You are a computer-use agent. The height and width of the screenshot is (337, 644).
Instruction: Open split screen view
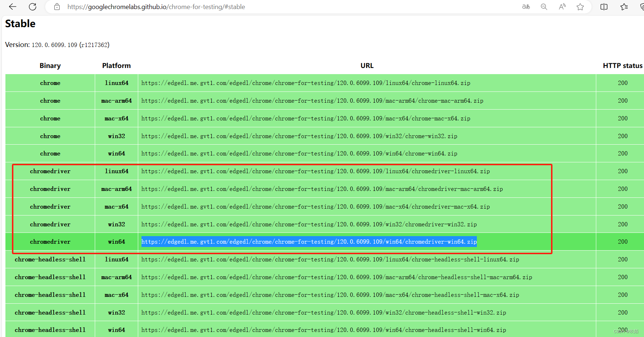603,7
